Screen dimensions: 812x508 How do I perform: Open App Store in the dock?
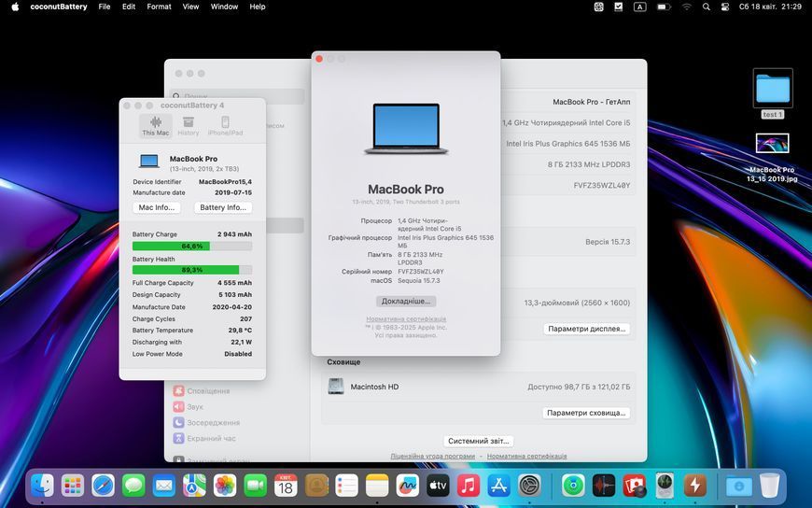[498, 486]
